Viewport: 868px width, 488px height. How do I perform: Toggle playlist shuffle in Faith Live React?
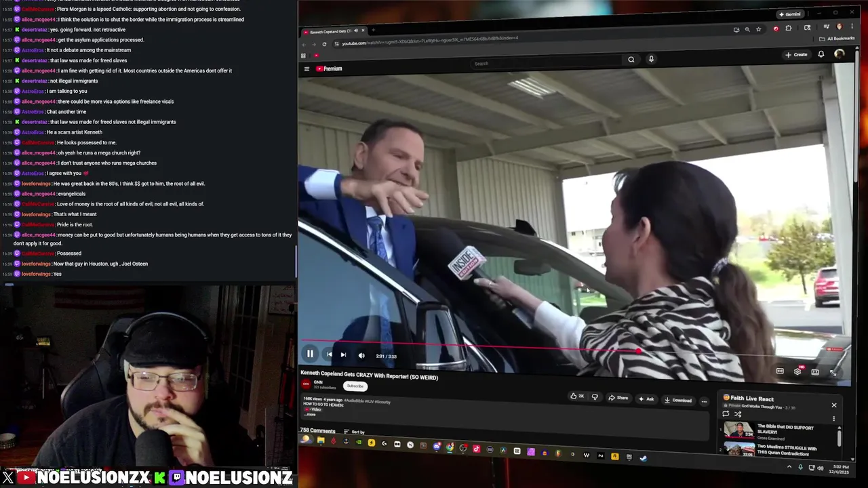[x=738, y=414]
